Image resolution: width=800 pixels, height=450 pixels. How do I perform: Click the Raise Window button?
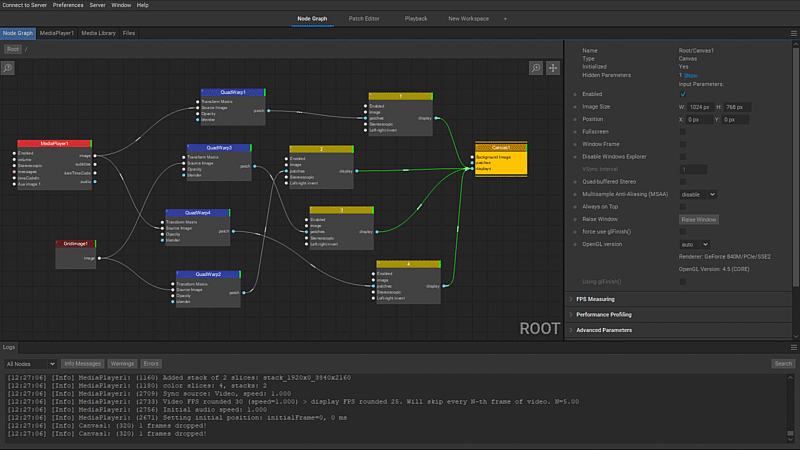coord(699,219)
